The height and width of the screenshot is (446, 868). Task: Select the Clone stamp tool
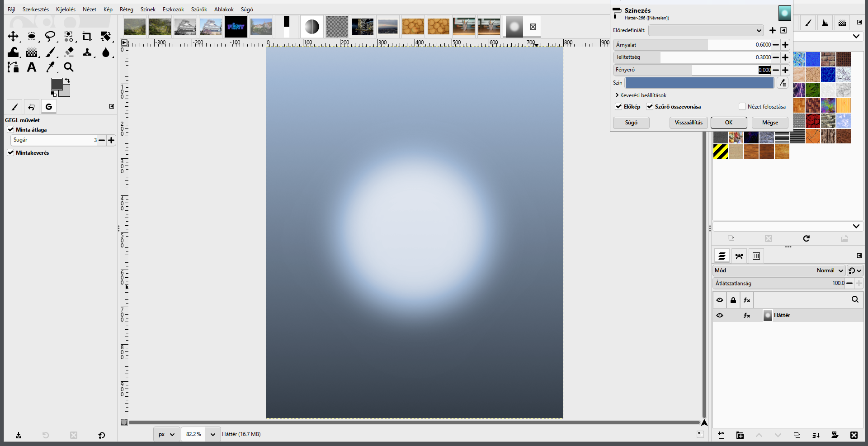87,52
